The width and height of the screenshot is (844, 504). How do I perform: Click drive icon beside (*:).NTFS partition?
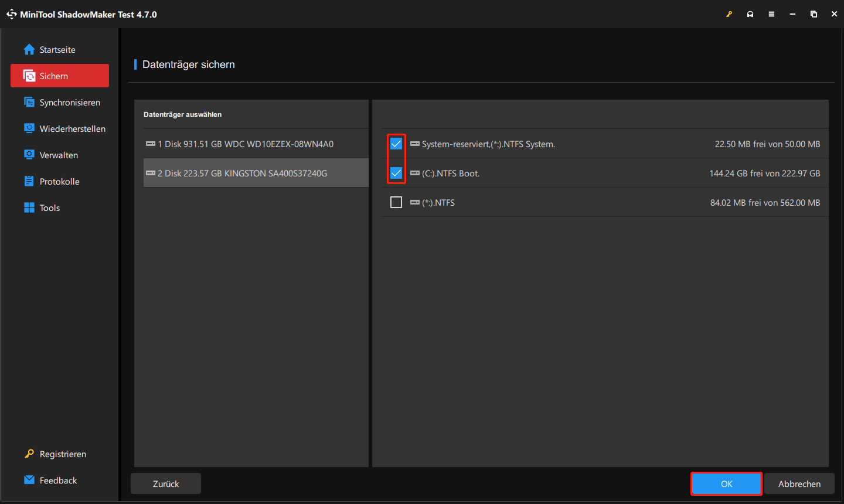(415, 202)
